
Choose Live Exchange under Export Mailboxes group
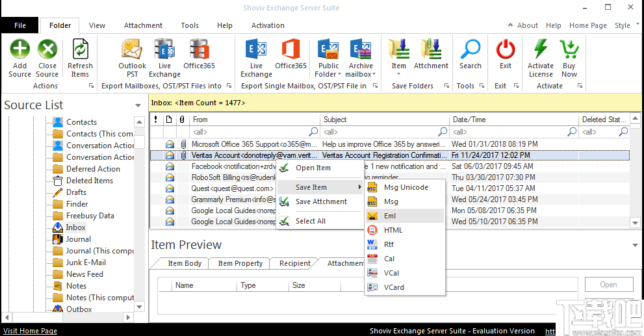pyautogui.click(x=164, y=49)
